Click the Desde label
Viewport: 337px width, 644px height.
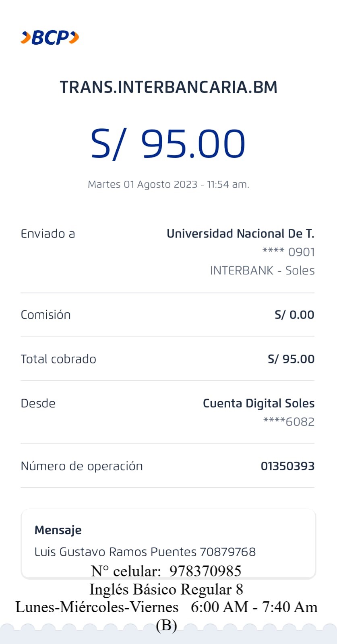tap(38, 403)
